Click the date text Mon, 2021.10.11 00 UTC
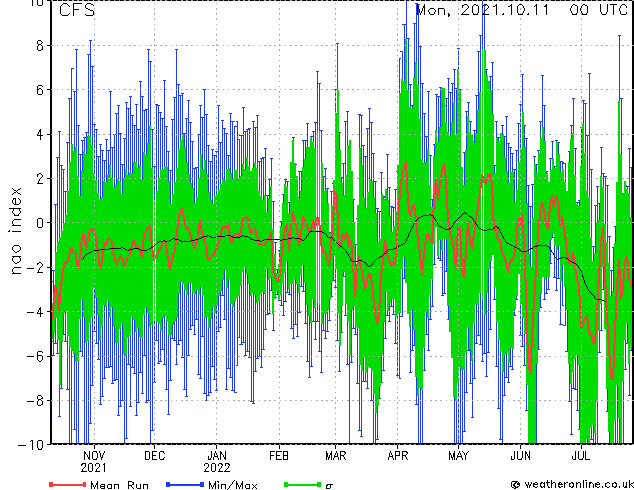634x490 pixels. (x=522, y=10)
